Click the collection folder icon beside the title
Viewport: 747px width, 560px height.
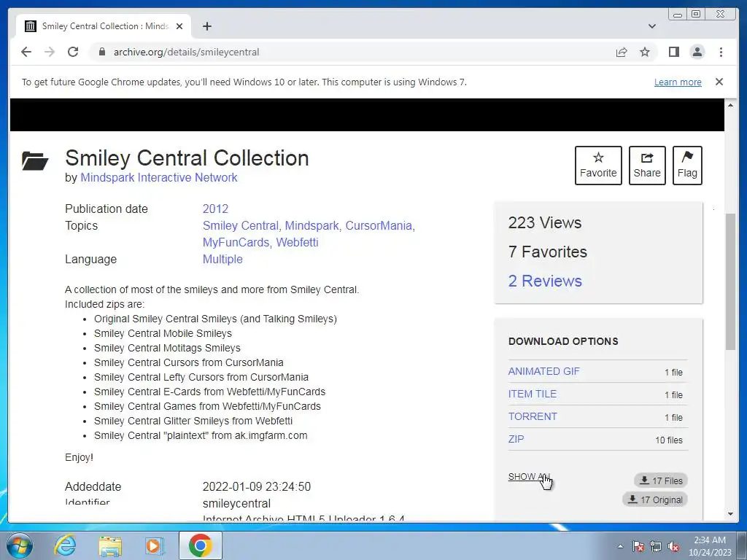(x=35, y=160)
